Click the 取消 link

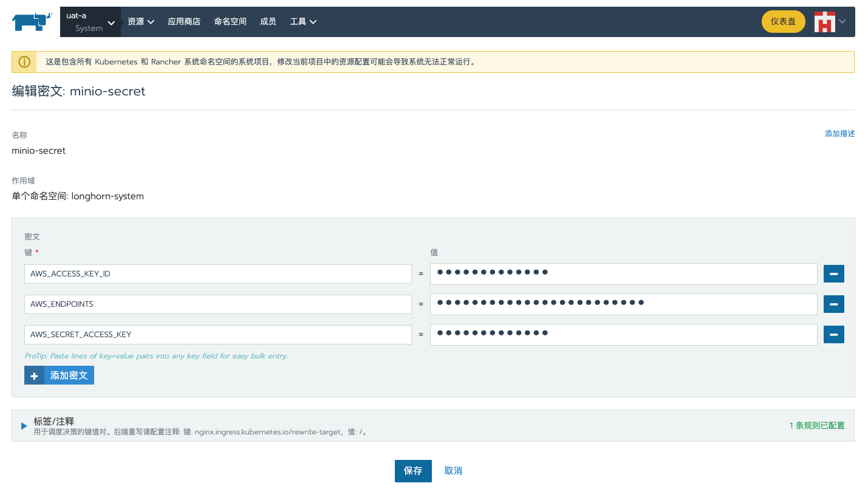[x=453, y=471]
